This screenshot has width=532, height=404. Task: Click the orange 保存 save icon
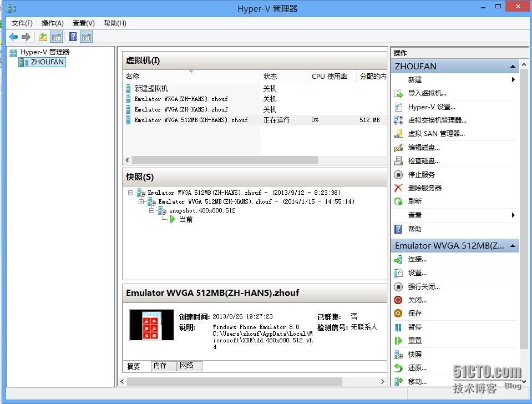398,314
